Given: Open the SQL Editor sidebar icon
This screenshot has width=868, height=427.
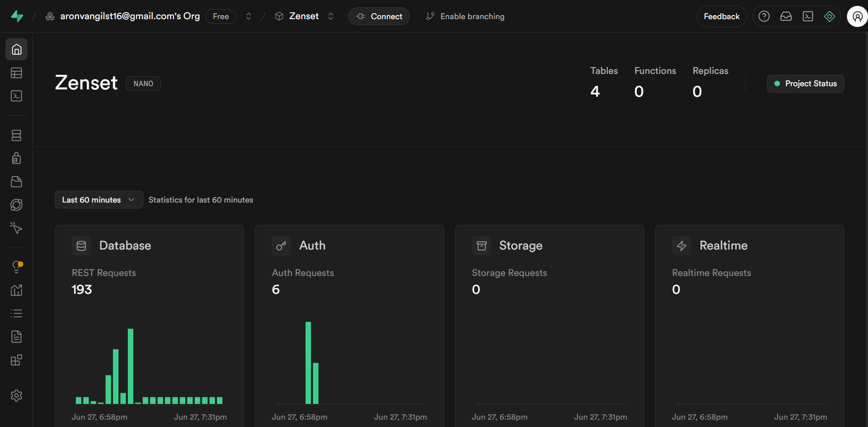Looking at the screenshot, I should 16,96.
